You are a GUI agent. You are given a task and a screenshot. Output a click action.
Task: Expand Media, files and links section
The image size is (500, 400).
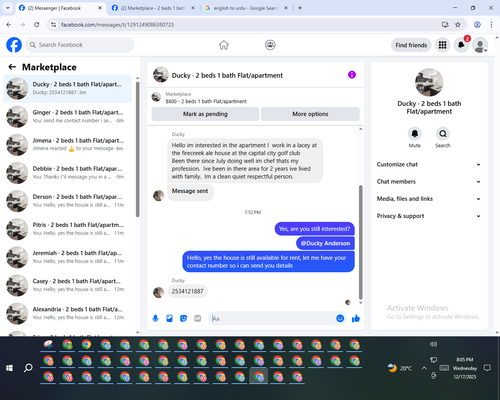[429, 199]
